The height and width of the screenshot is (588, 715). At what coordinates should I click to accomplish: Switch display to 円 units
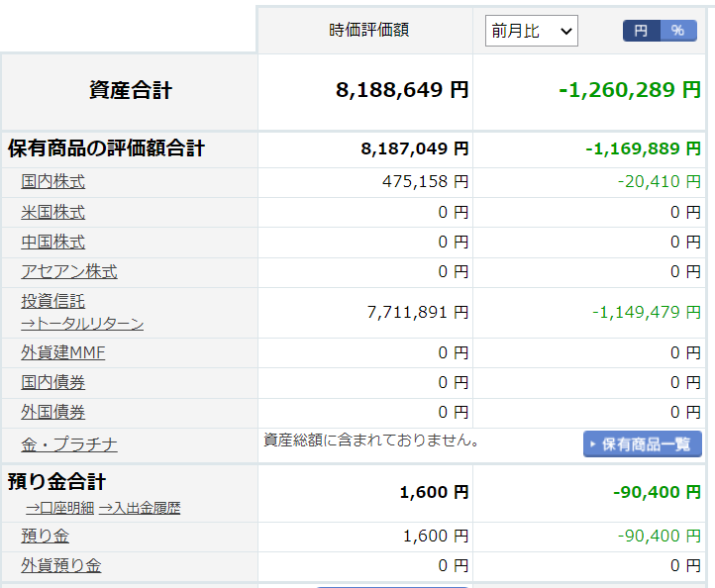(641, 31)
